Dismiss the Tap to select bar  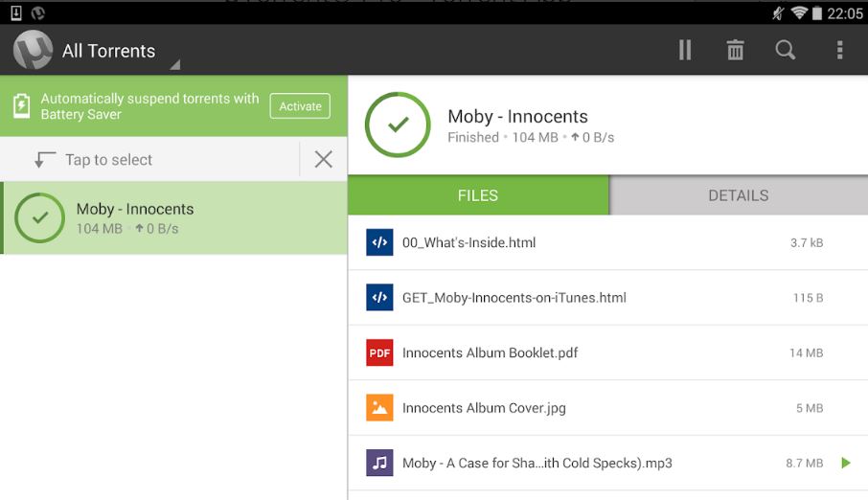point(323,159)
